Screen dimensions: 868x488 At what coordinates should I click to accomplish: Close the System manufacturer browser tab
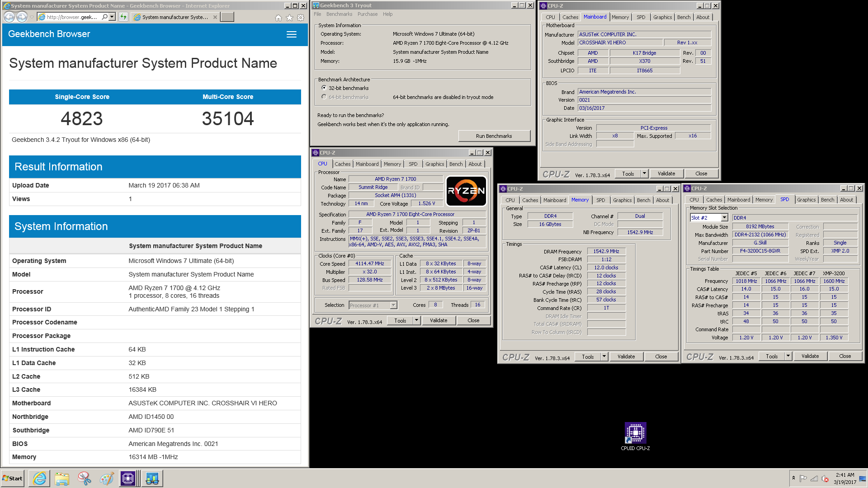click(215, 17)
